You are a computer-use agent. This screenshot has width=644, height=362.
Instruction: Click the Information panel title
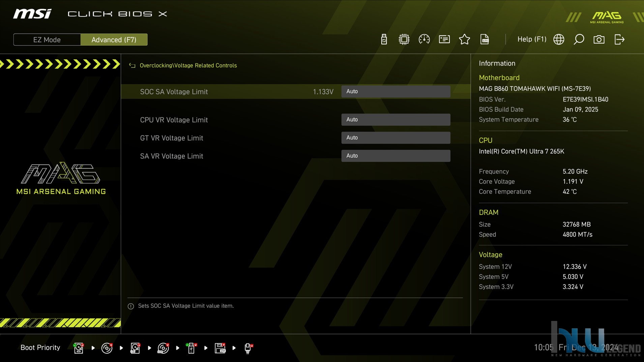point(497,63)
